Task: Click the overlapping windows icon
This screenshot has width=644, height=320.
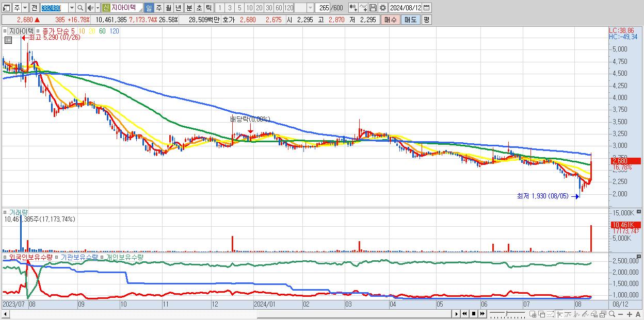Action: [542, 314]
